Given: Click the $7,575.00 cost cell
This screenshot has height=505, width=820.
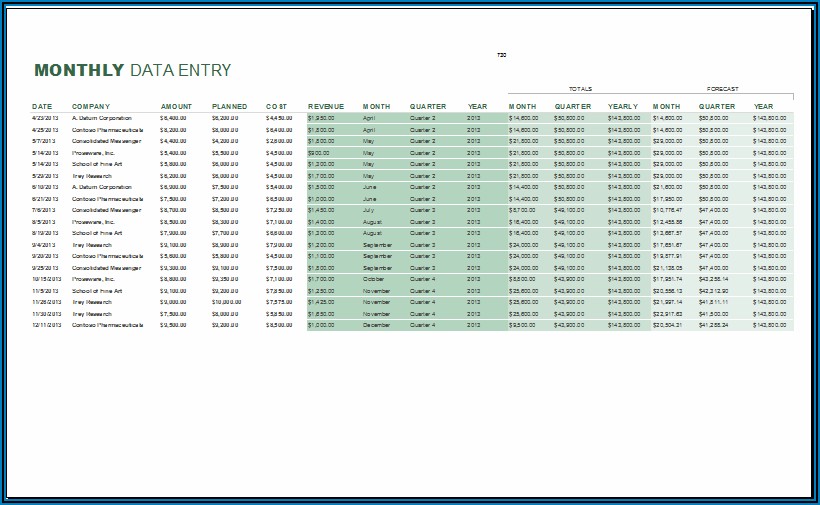Looking at the screenshot, I should (279, 302).
